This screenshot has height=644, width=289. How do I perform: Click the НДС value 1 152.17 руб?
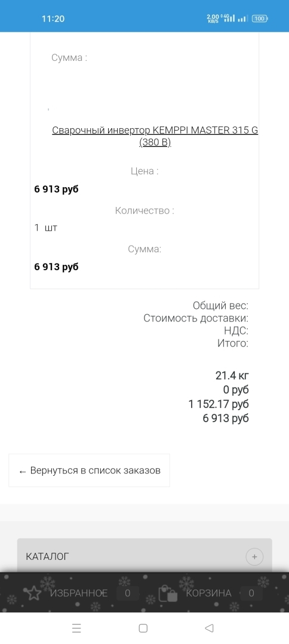tap(219, 404)
